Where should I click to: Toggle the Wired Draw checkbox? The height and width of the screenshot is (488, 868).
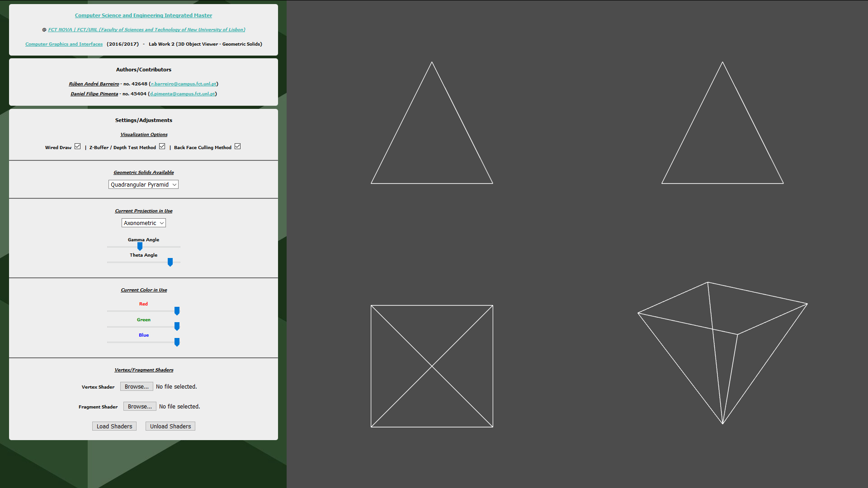point(78,146)
